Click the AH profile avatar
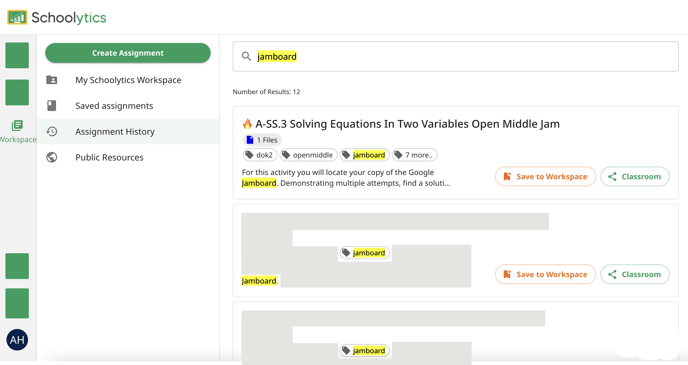The height and width of the screenshot is (365, 688). [x=17, y=340]
